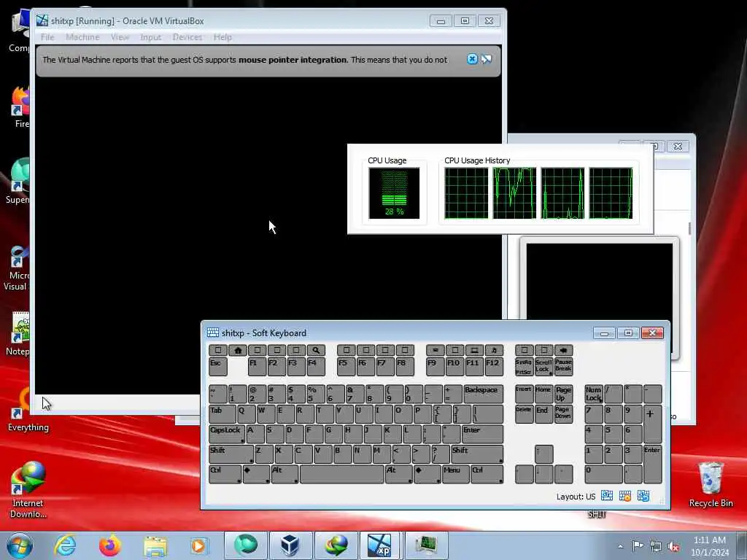
Task: Click the Search multimedia key on Soft Keyboard
Action: [x=316, y=351]
